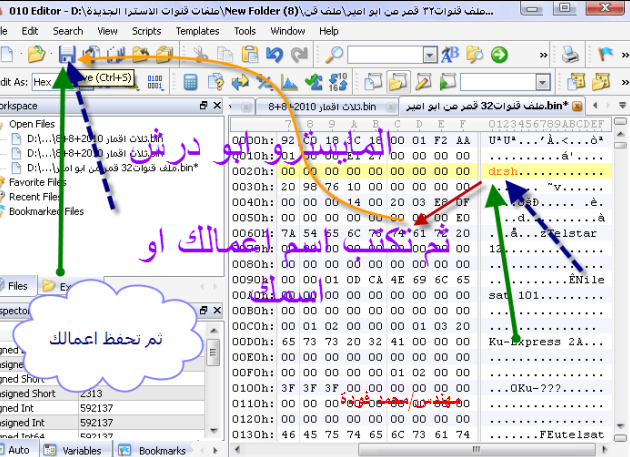
Task: Click the Close All folders icon
Action: point(164,54)
